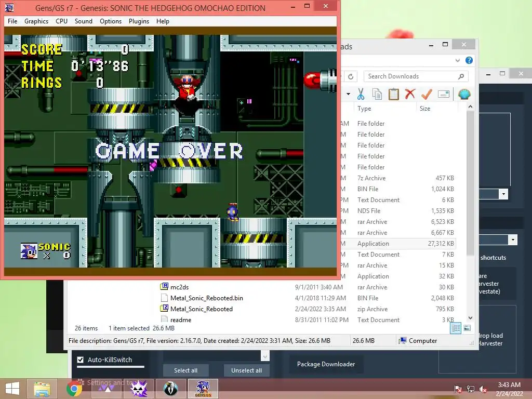Image resolution: width=532 pixels, height=399 pixels.
Task: Open the Plugins menu in Gens
Action: click(139, 21)
